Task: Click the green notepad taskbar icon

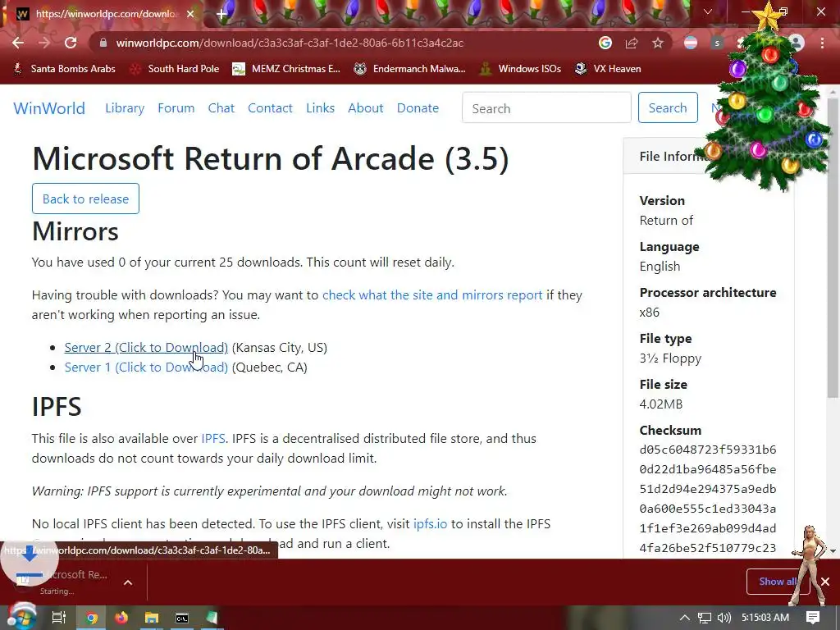Action: coord(212,618)
